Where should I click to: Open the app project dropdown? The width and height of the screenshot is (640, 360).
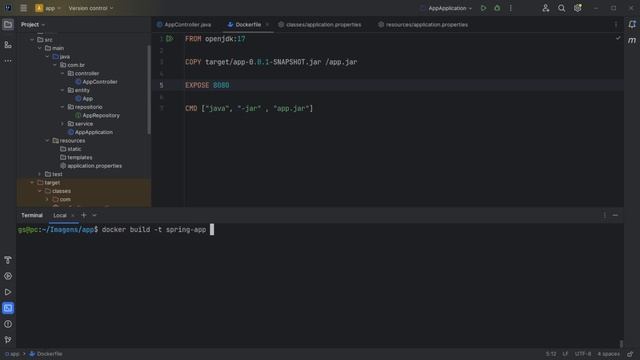pos(48,8)
